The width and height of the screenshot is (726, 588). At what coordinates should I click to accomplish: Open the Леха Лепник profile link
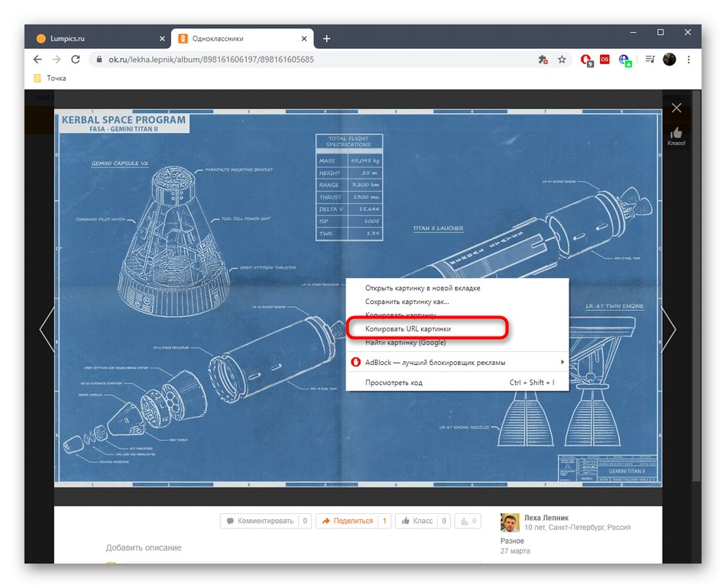pyautogui.click(x=546, y=518)
